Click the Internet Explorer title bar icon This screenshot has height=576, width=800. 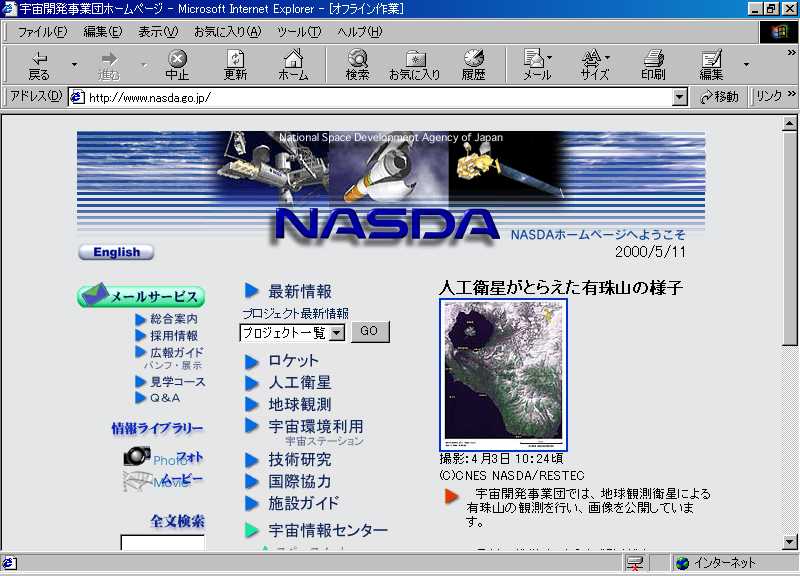[x=9, y=9]
